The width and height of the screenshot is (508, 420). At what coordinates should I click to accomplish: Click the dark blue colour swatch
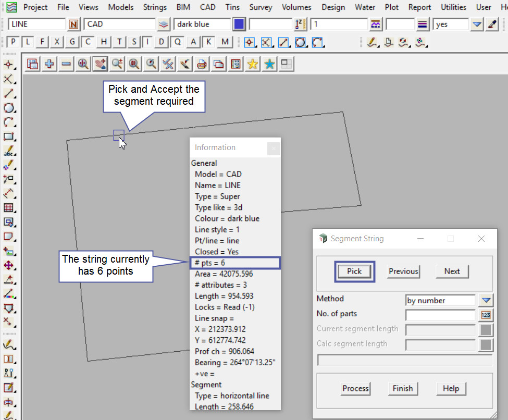pos(239,24)
